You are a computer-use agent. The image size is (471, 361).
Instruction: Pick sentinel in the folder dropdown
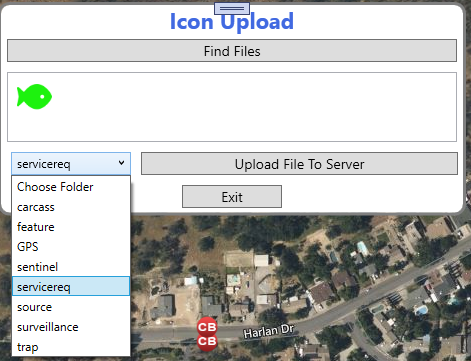point(71,267)
